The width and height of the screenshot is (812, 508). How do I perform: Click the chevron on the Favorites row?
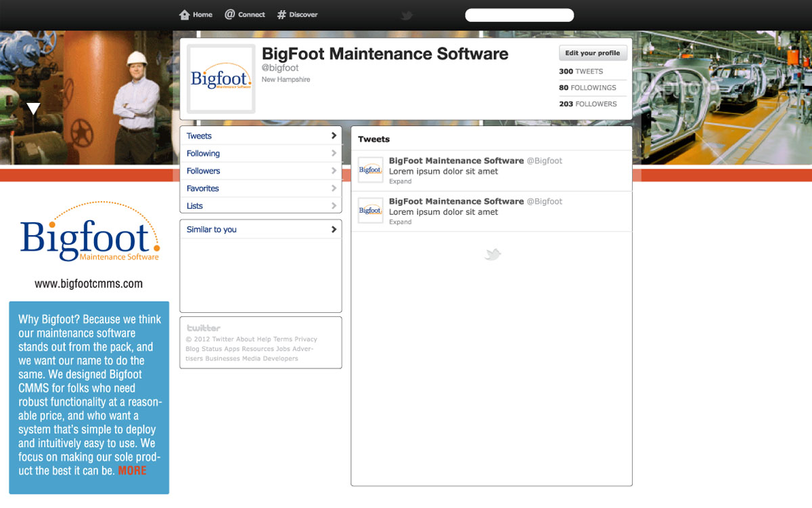click(334, 188)
